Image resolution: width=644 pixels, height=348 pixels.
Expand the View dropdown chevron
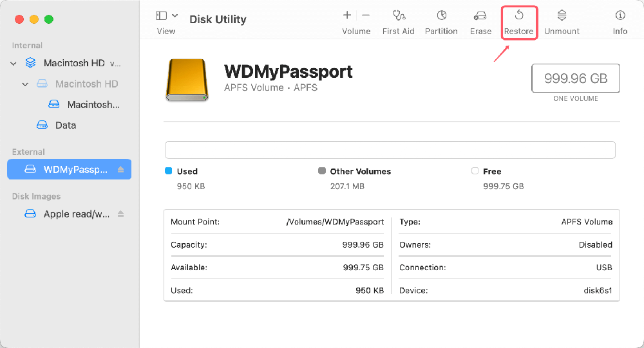point(175,15)
